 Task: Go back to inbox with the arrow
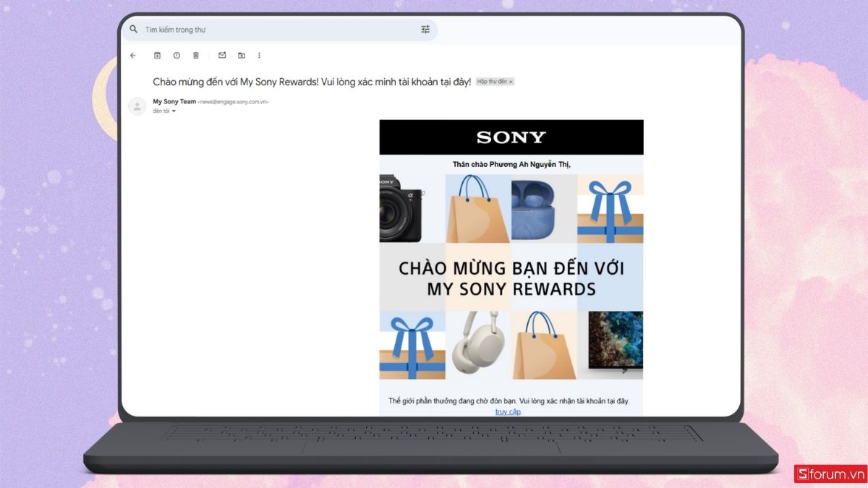pos(133,55)
